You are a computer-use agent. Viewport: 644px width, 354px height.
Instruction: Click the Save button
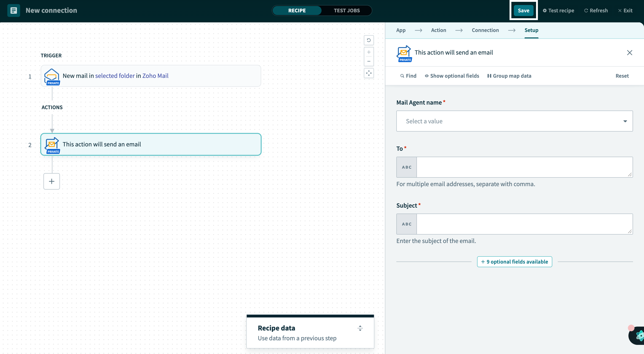523,11
